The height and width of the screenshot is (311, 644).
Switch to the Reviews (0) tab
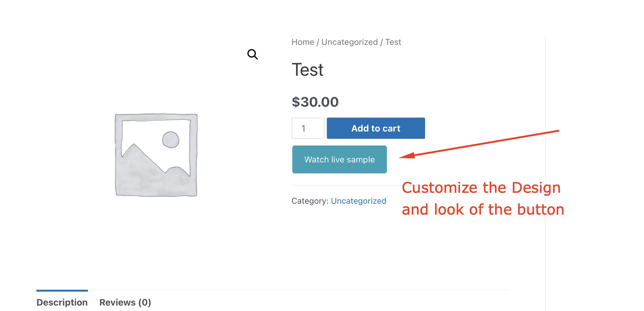pyautogui.click(x=125, y=302)
